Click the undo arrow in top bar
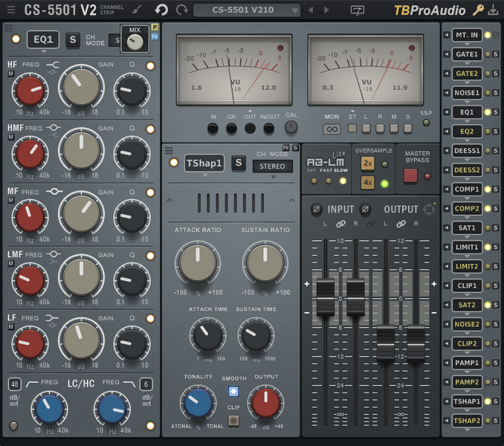Image resolution: width=504 pixels, height=446 pixels. tap(161, 10)
